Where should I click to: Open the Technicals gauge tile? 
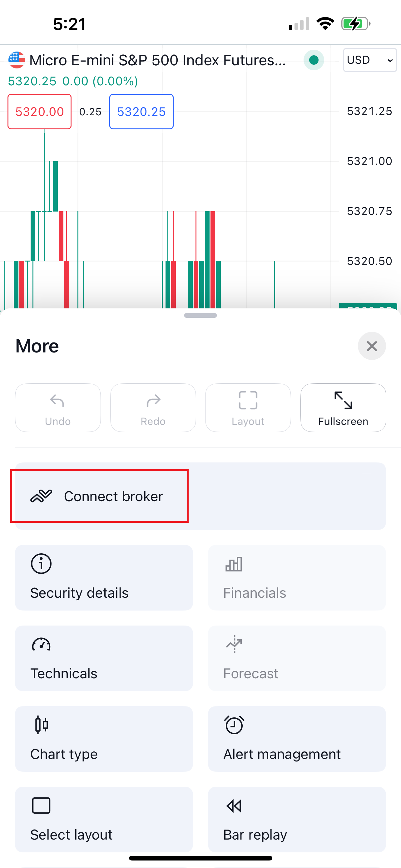pos(104,658)
